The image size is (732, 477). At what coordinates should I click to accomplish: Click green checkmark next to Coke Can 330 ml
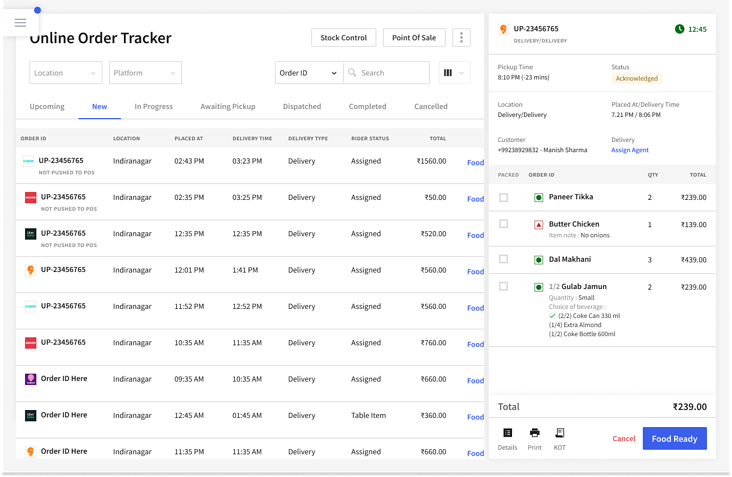(553, 316)
